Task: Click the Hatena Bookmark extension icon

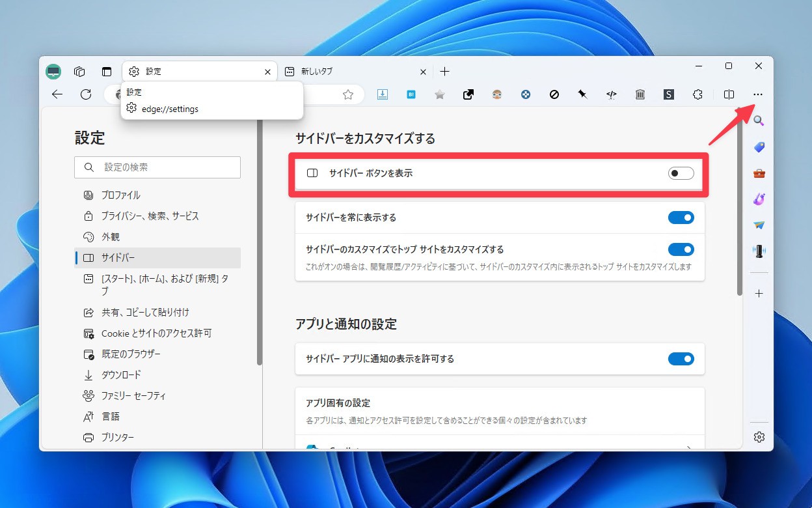Action: [411, 94]
